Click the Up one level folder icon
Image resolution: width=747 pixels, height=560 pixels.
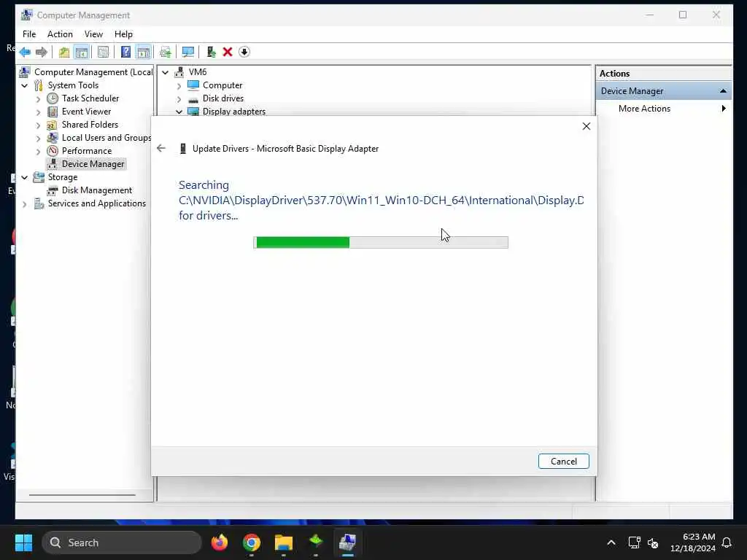[x=64, y=52]
